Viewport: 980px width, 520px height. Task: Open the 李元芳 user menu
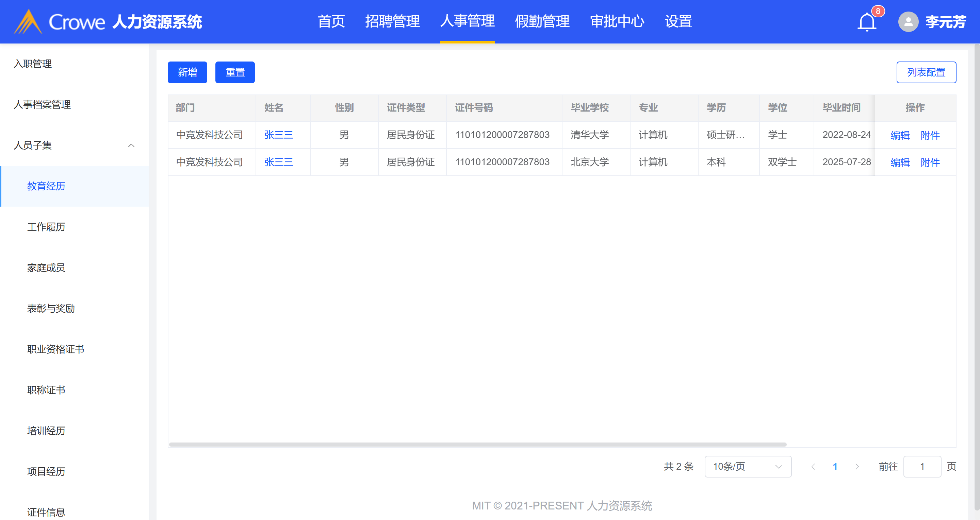click(x=945, y=22)
